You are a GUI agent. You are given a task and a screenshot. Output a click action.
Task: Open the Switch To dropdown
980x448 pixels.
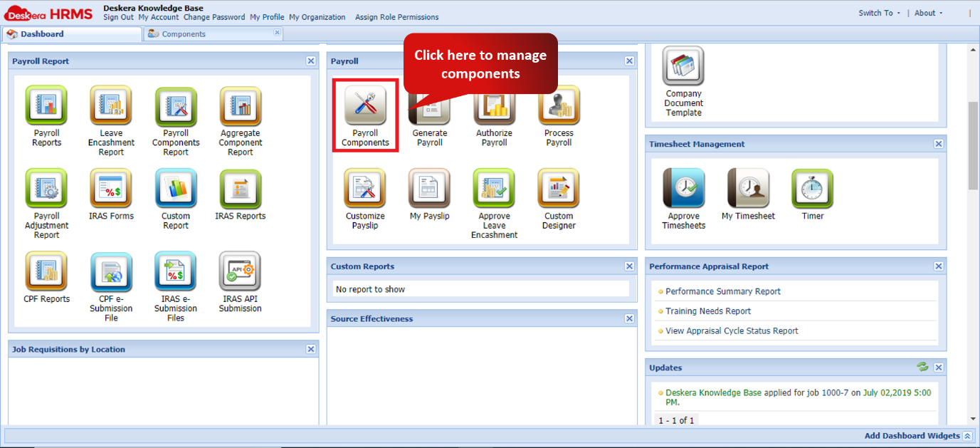click(x=878, y=12)
